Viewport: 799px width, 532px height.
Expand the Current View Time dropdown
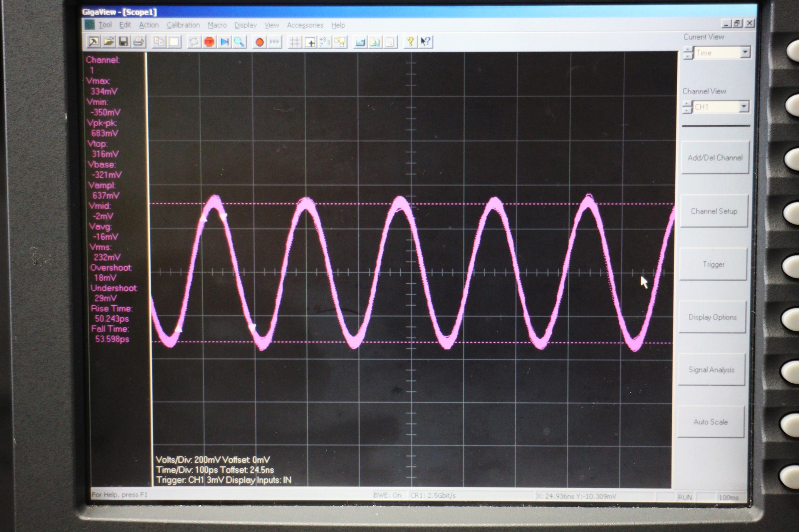[745, 52]
